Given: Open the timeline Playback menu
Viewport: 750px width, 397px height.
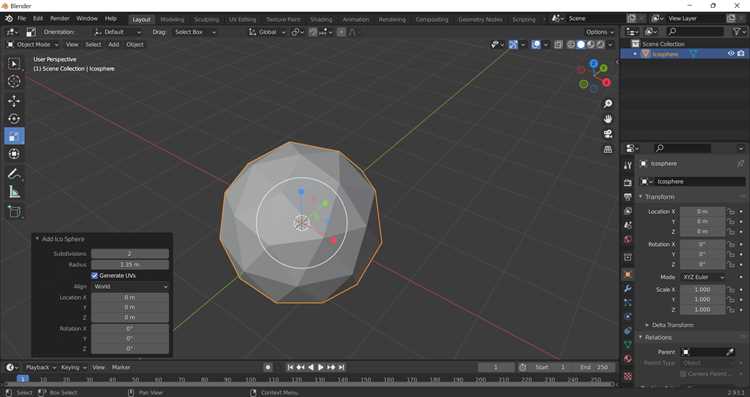Looking at the screenshot, I should pos(41,367).
